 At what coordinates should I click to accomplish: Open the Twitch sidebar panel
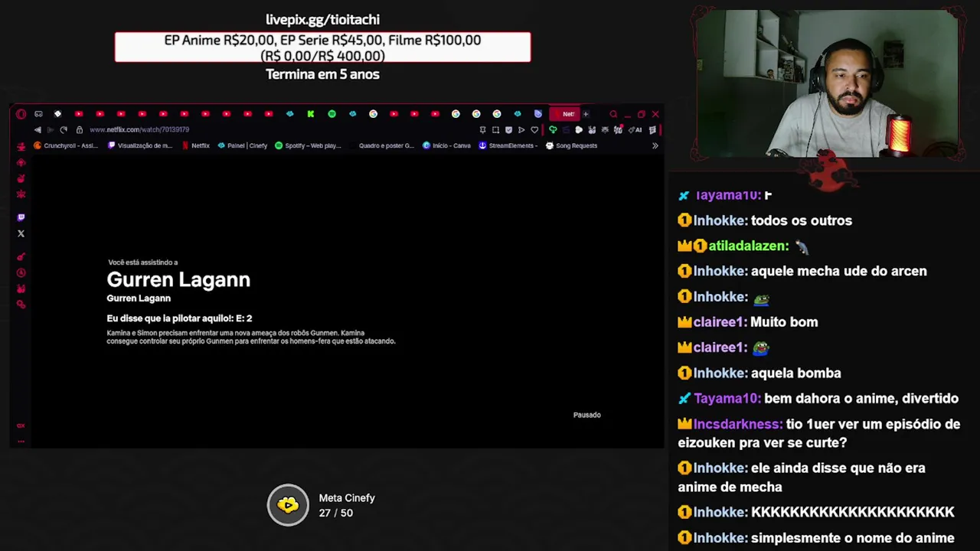click(21, 217)
